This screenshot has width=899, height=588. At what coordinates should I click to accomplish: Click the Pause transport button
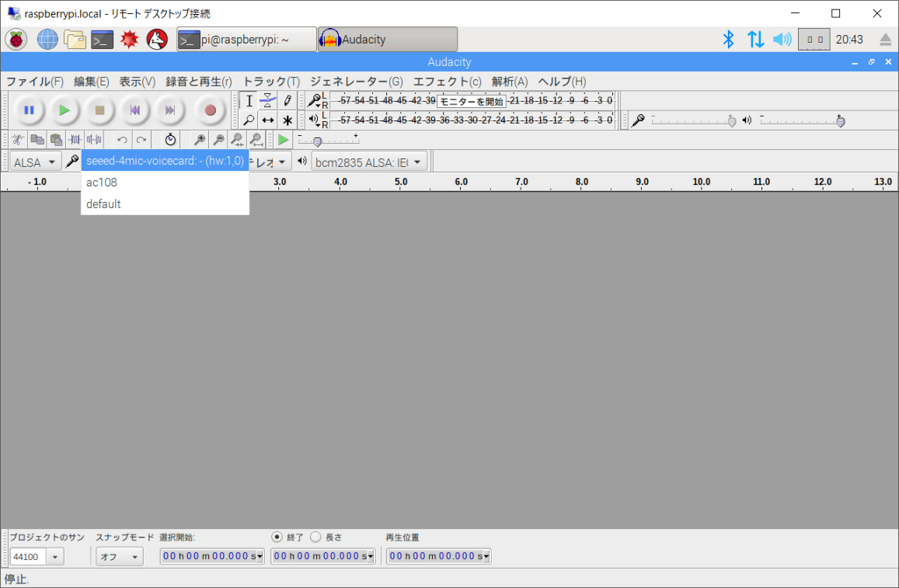[29, 110]
